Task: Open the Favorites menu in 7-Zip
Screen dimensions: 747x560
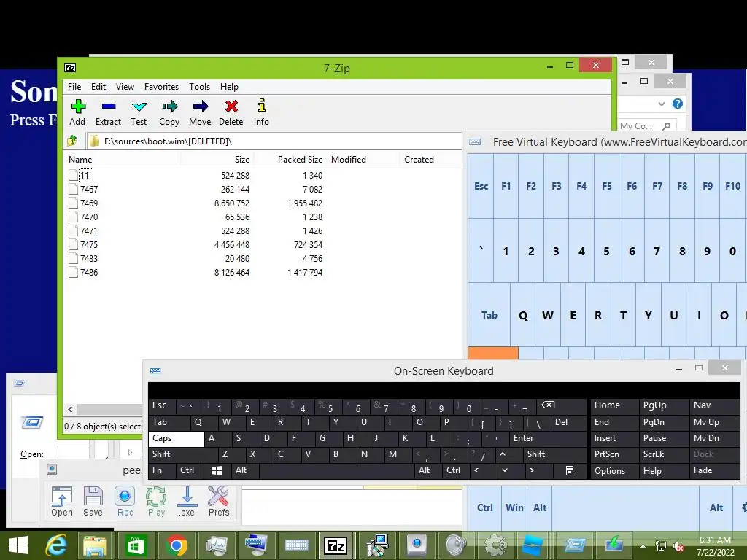Action: coord(161,87)
